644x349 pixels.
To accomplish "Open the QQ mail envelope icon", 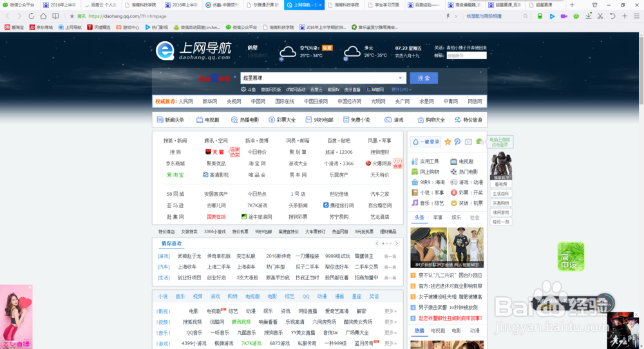I will tap(468, 142).
